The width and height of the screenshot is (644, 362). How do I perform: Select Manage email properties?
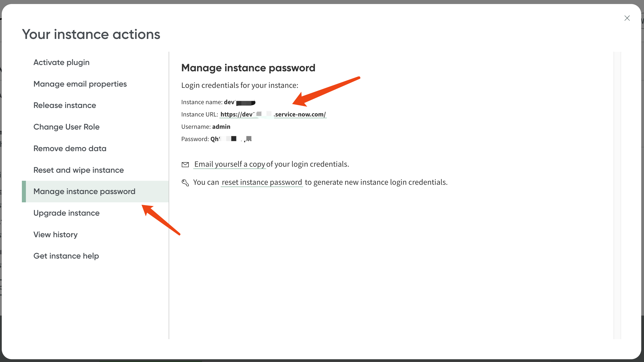pos(80,84)
